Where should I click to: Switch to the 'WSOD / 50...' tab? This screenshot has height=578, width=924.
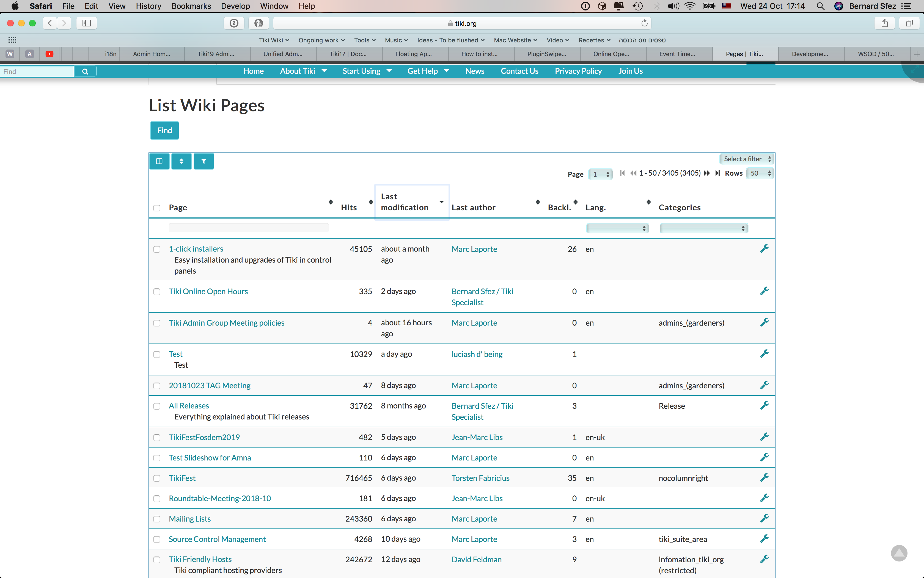tap(876, 54)
